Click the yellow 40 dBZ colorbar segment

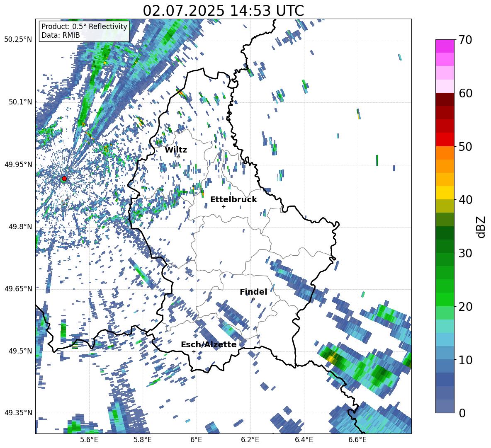click(x=445, y=193)
